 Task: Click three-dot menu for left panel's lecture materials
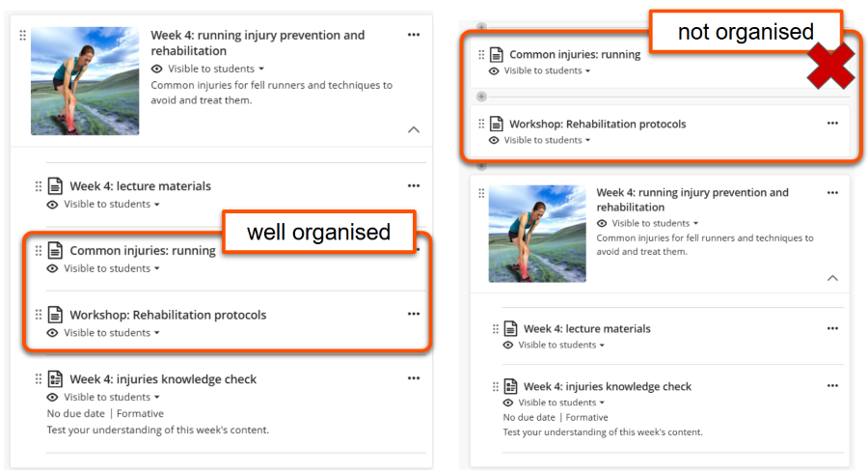coord(414,186)
